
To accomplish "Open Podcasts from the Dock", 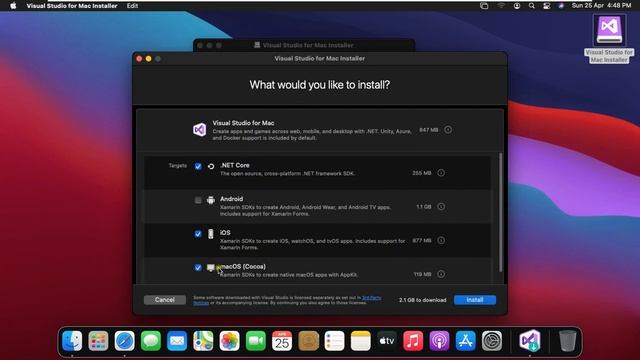I will coord(439,341).
